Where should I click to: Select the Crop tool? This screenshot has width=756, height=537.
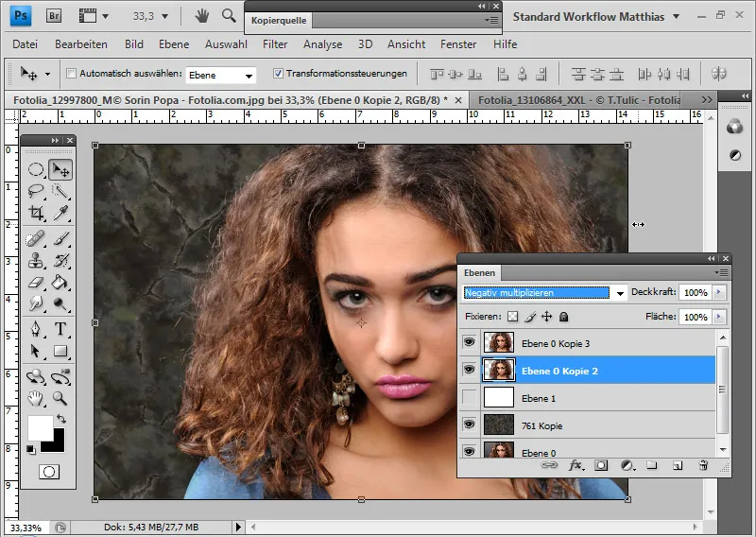tap(36, 213)
